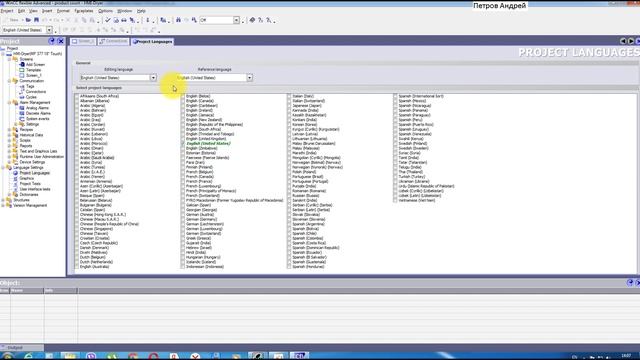Screen dimensions: 640x360
Task: Enable the English (Canada) language checkbox
Action: (x=183, y=101)
